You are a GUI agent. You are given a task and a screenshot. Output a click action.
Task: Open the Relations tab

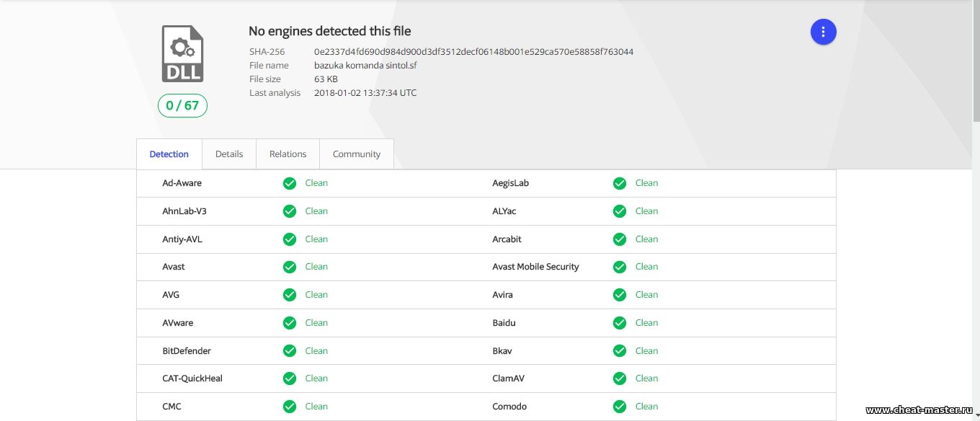(288, 154)
